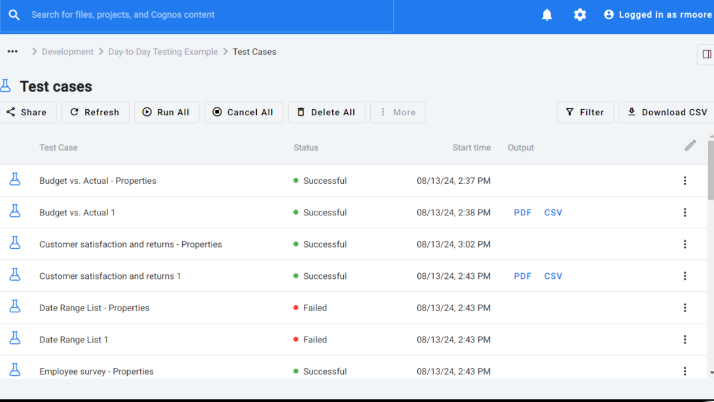714x402 pixels.
Task: Click the Run All button
Action: tap(167, 112)
